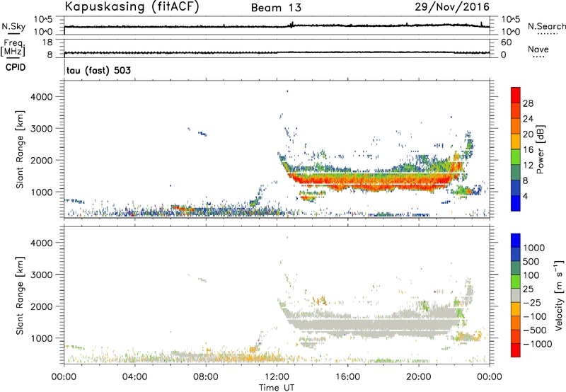Viewport: 566px width, 392px height.
Task: Click the Time UT axis label
Action: point(277,388)
